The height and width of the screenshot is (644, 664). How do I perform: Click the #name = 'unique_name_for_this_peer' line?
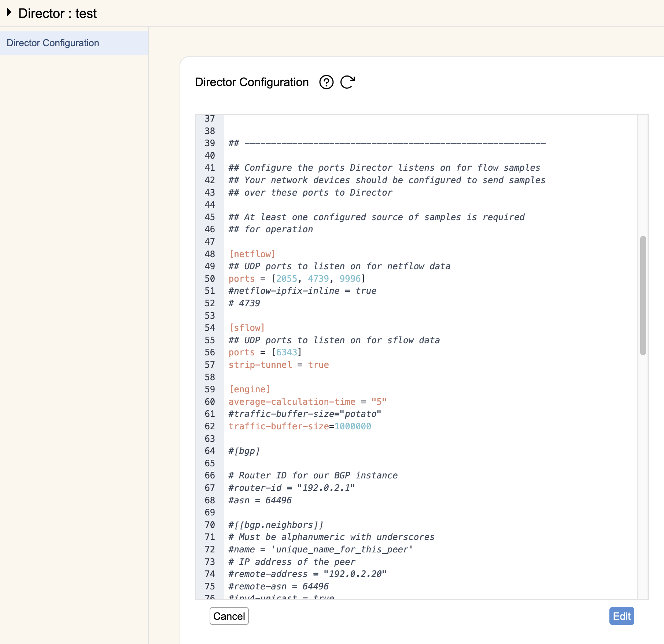pyautogui.click(x=321, y=549)
